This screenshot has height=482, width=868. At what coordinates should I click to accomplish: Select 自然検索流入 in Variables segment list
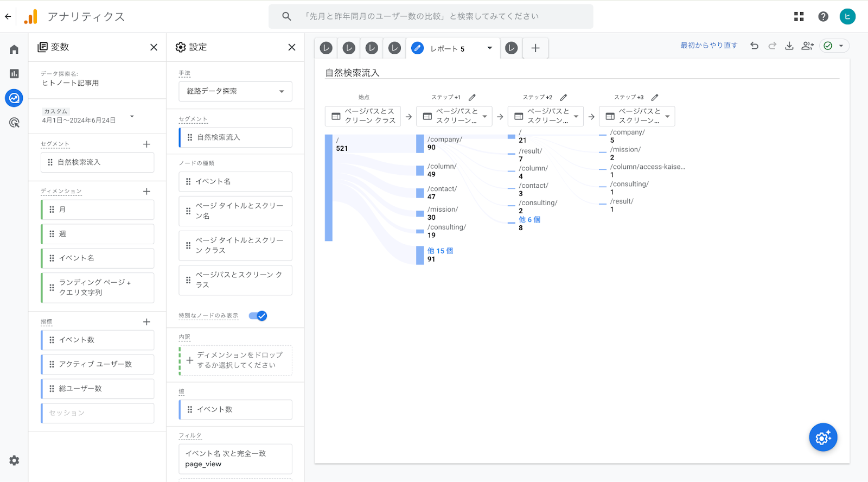coord(97,162)
